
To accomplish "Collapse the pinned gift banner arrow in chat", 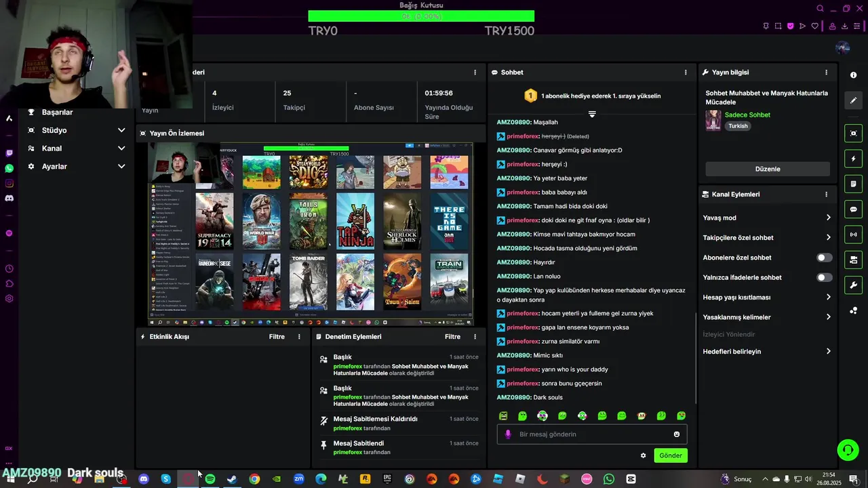I will click(592, 114).
